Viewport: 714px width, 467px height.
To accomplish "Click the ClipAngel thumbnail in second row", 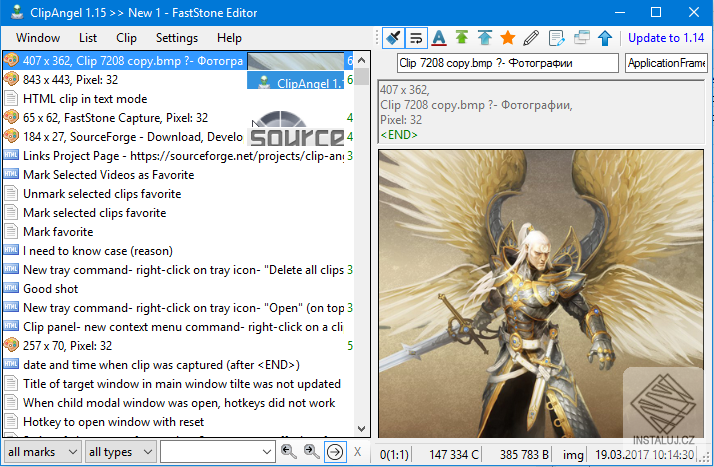I will (x=296, y=80).
